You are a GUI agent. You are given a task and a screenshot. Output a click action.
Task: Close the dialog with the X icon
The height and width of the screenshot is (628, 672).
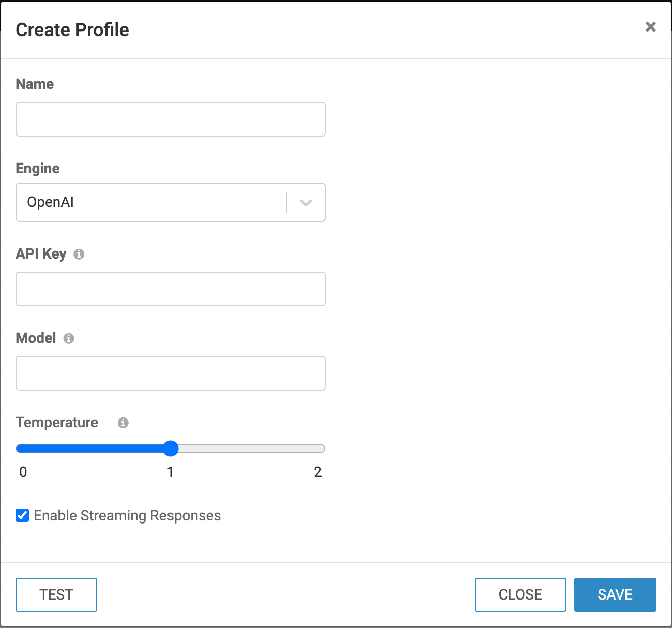click(x=650, y=27)
